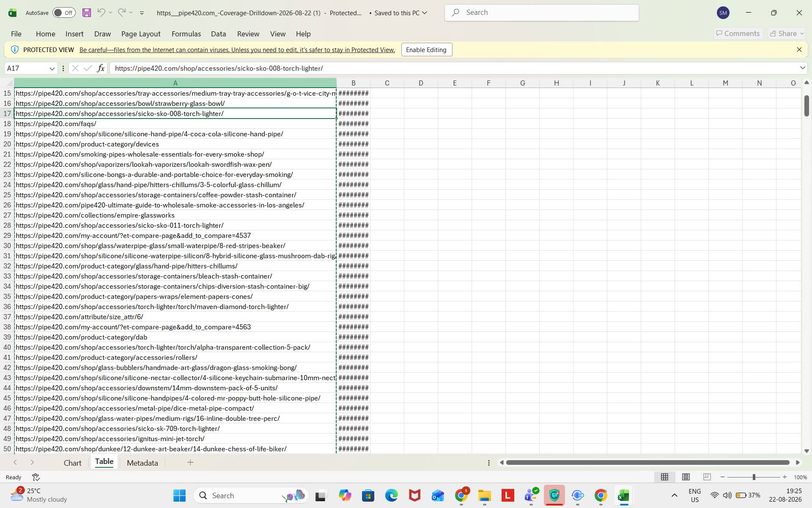Click the zoom in plus icon
The width and height of the screenshot is (812, 508).
coord(785,477)
